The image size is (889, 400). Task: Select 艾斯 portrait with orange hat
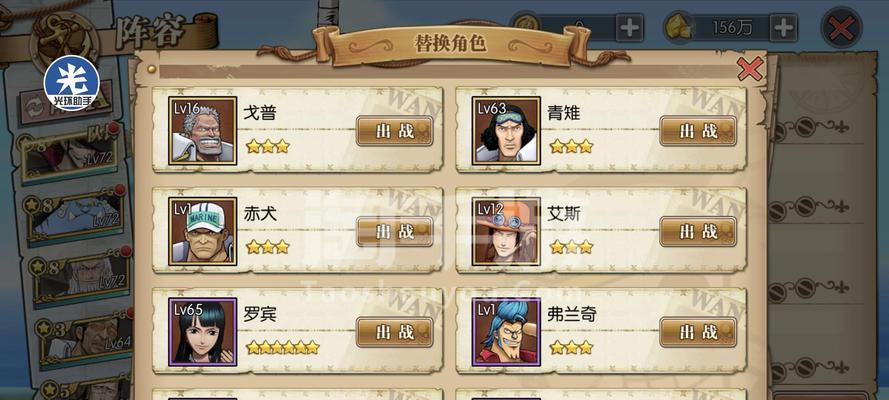coord(506,231)
